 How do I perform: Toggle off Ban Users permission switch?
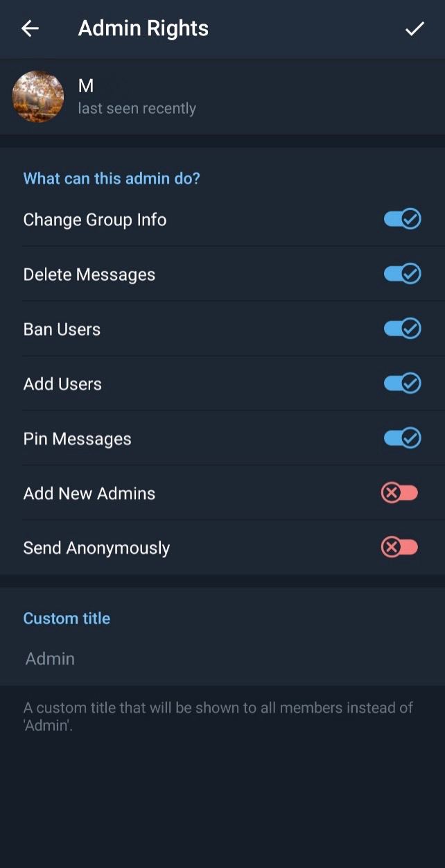(x=402, y=328)
